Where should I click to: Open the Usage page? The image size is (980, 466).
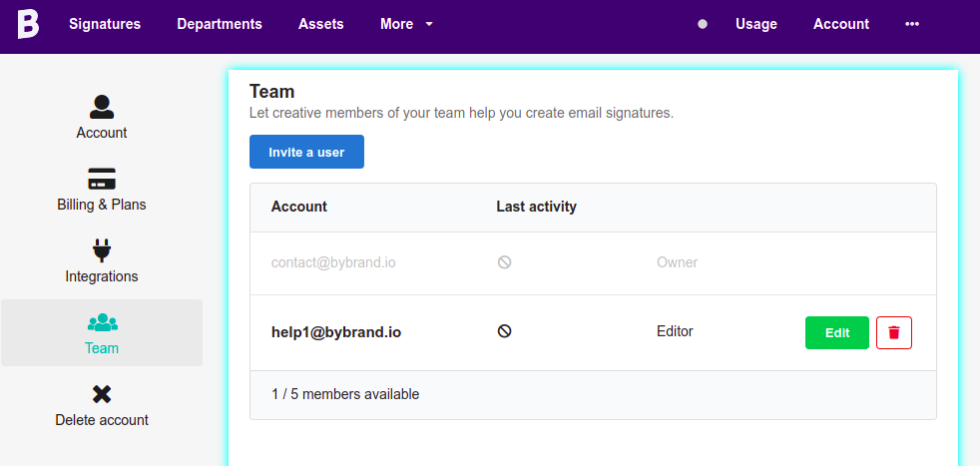pyautogui.click(x=756, y=24)
